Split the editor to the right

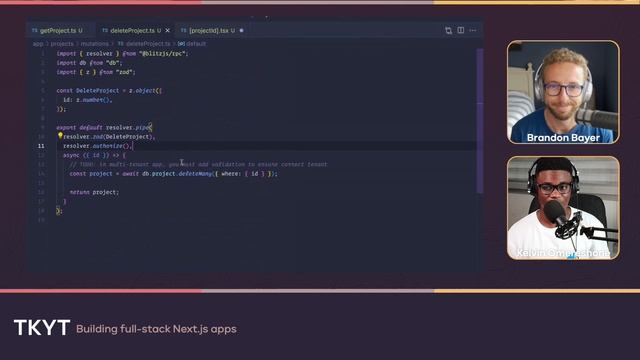coord(461,30)
